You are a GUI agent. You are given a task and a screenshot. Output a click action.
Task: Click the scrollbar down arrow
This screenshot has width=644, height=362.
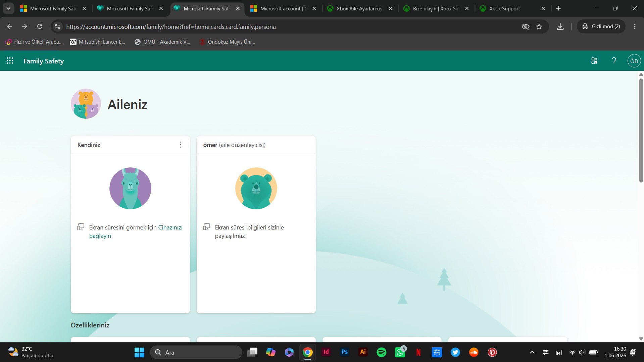click(641, 339)
